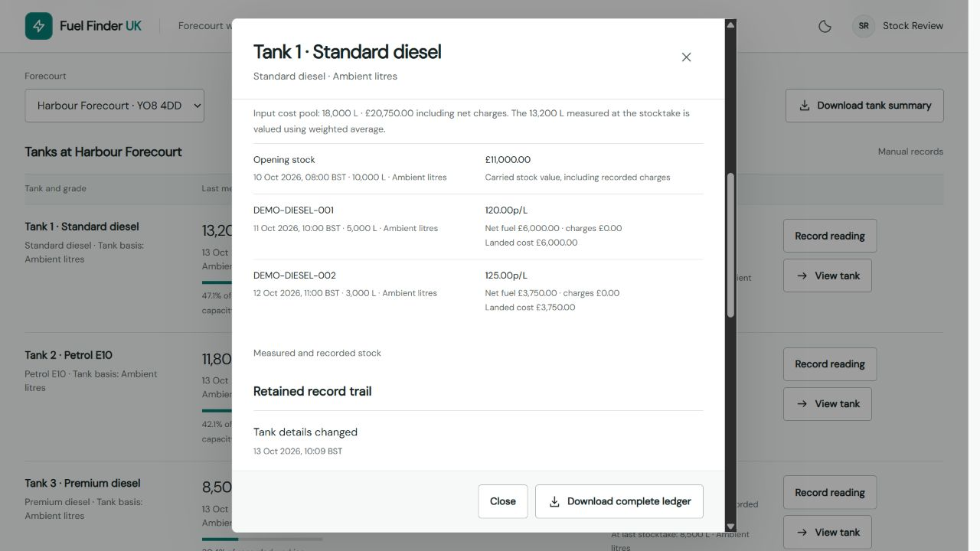Click the £11,000.00 opening stock value
Viewport: 980px width, 551px height.
point(508,160)
